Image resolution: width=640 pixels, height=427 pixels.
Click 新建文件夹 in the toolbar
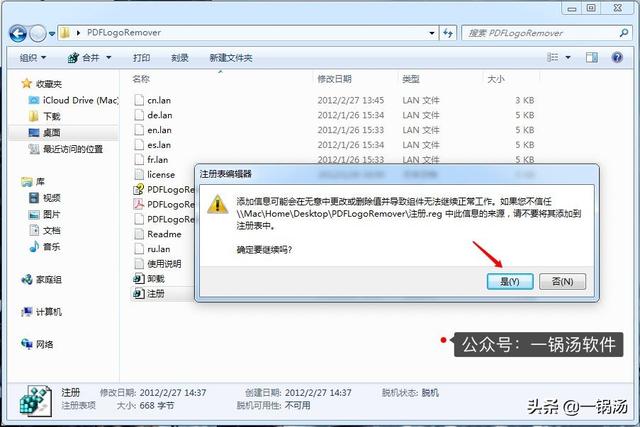click(231, 58)
